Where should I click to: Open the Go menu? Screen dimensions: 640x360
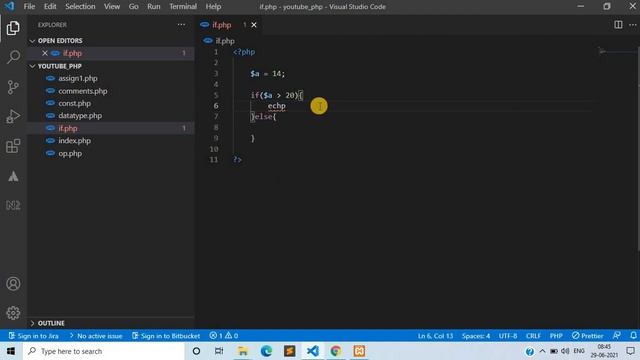pyautogui.click(x=133, y=7)
